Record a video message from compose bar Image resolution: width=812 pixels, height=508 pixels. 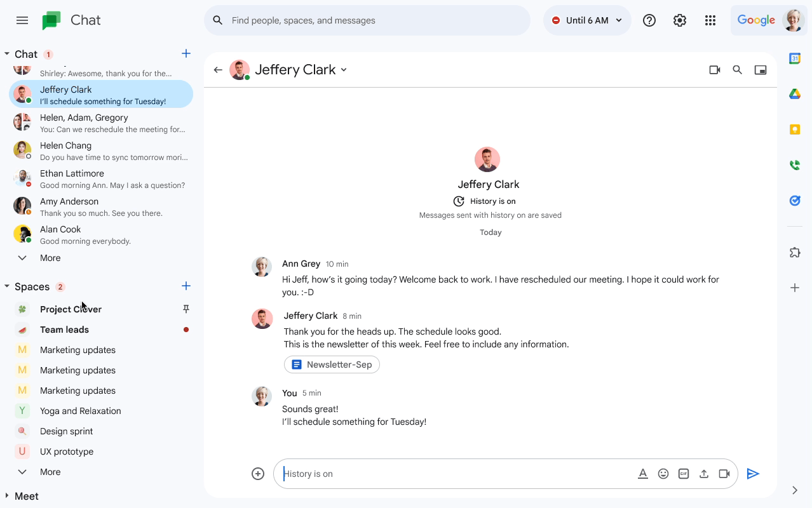point(724,473)
